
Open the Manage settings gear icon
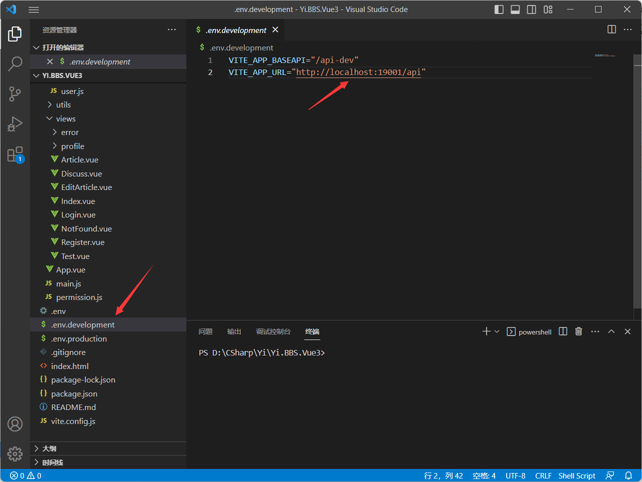15,454
